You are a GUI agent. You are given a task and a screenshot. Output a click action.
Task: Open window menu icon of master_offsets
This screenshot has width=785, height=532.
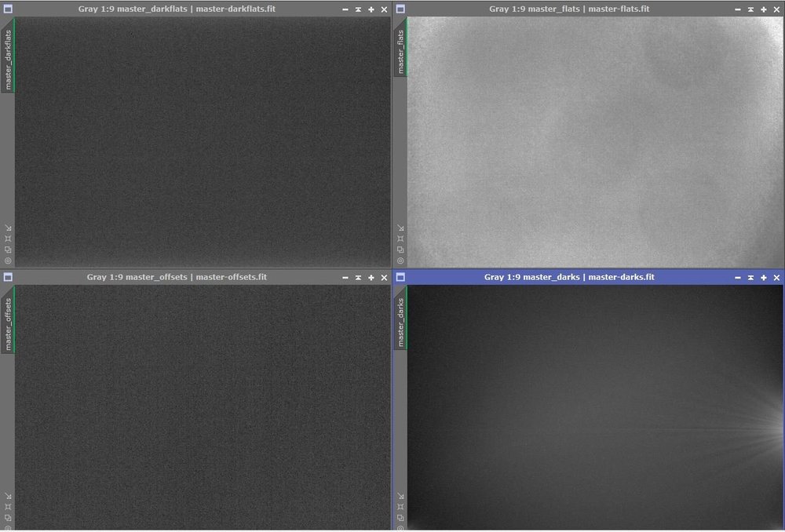8,277
